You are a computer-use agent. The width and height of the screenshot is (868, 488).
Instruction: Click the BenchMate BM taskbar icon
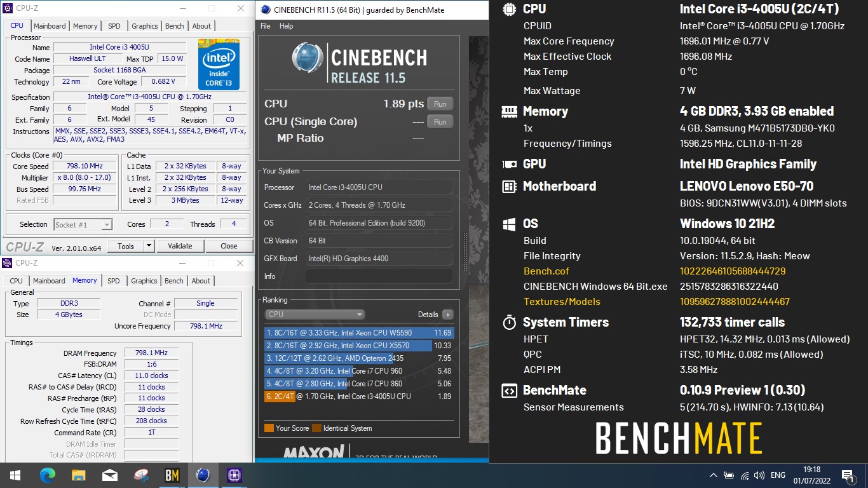click(172, 475)
